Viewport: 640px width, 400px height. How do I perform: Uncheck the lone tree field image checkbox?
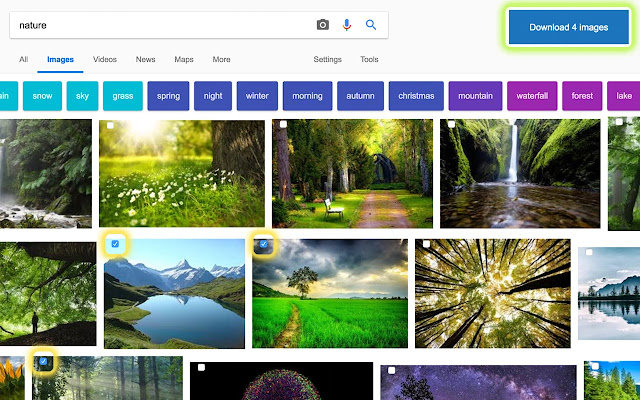(264, 244)
